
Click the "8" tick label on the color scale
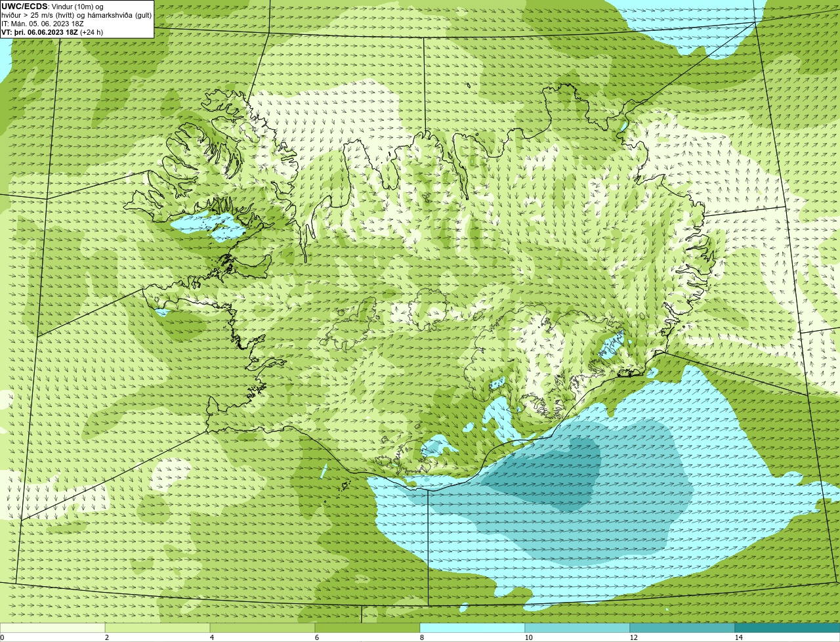click(421, 637)
